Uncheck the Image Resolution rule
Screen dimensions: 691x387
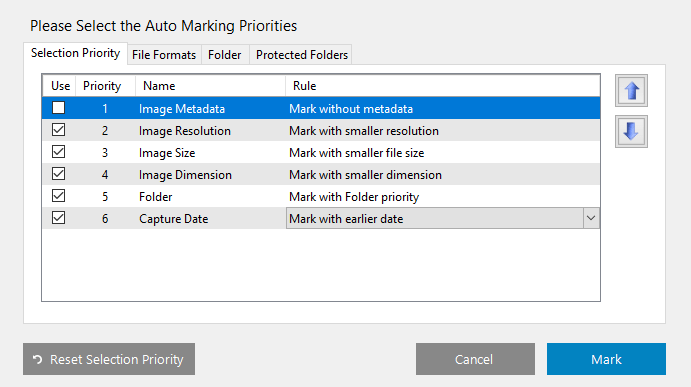coord(59,130)
